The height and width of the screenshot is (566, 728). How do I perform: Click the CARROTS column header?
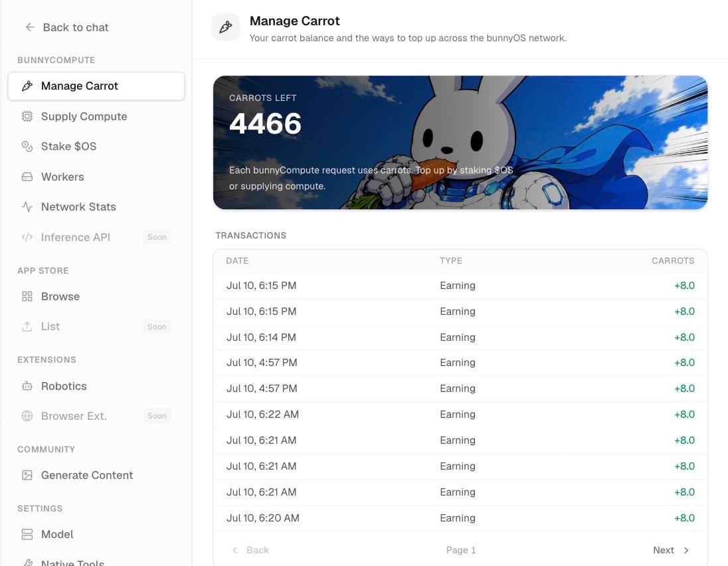pos(674,261)
